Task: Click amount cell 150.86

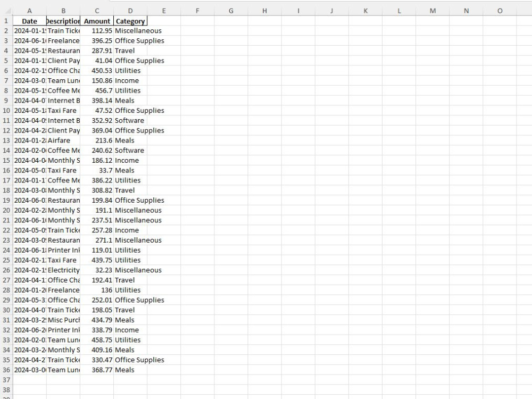Action: pyautogui.click(x=97, y=81)
